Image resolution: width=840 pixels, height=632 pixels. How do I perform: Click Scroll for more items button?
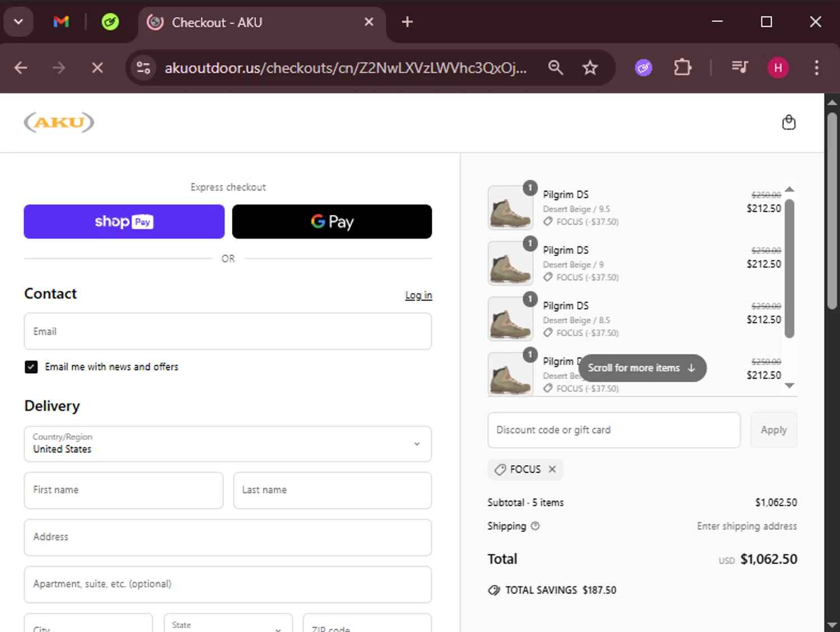tap(642, 368)
